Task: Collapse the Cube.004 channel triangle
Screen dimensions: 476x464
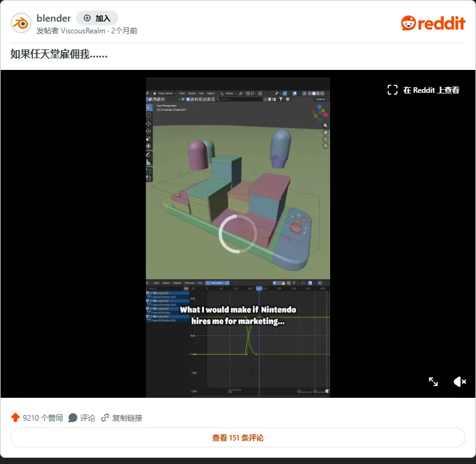Action: 148,293
